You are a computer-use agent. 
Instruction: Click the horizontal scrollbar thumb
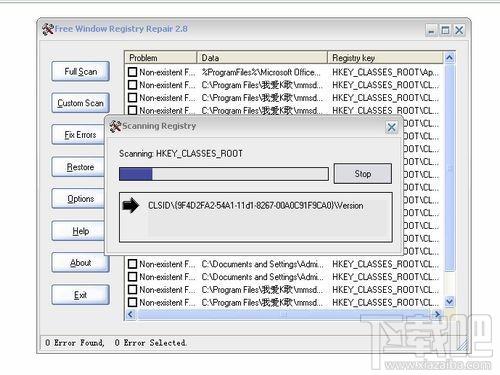pyautogui.click(x=283, y=314)
